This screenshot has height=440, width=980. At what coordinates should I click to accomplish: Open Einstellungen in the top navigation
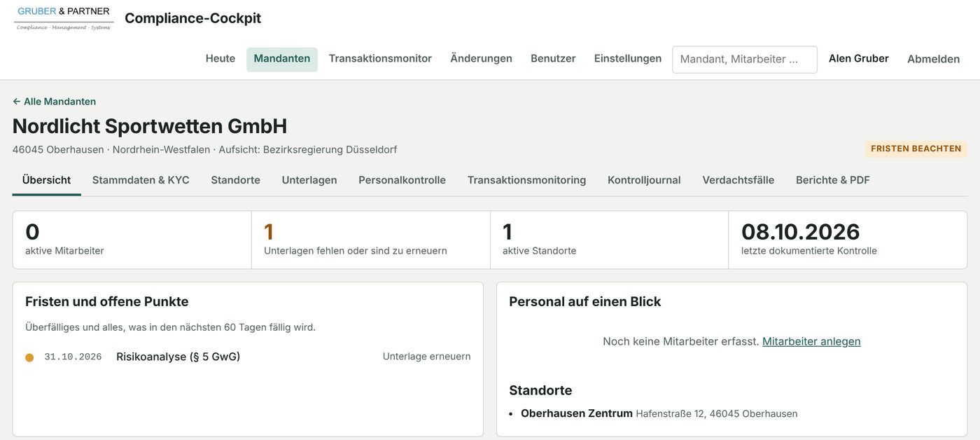point(628,59)
